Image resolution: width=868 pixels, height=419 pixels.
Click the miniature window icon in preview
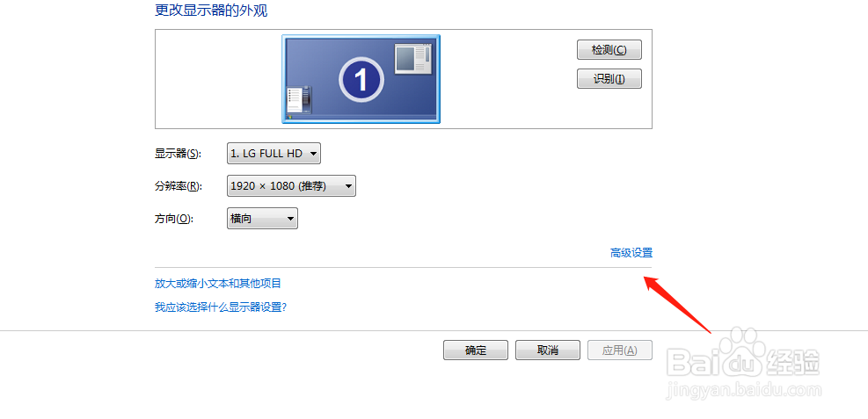[413, 59]
